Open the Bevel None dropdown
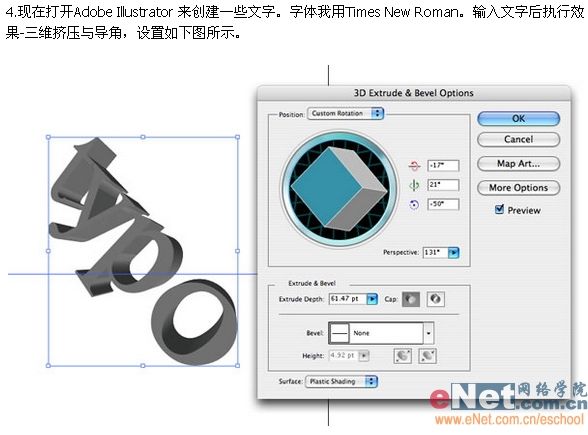Image resolution: width=588 pixels, height=435 pixels. [x=381, y=333]
